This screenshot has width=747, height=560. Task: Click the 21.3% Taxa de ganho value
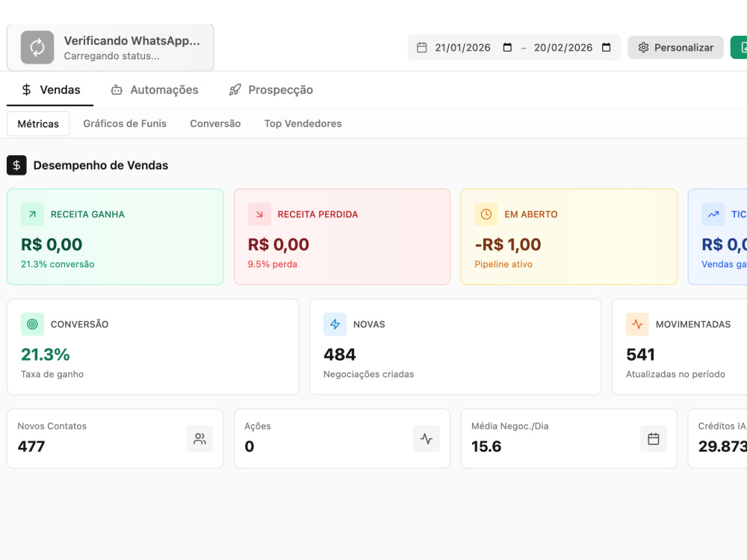pos(46,355)
